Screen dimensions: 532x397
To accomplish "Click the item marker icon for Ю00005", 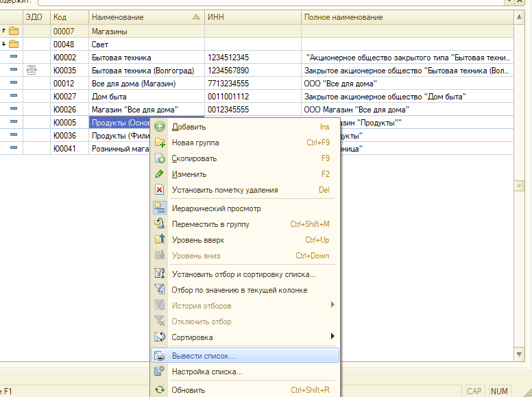I will tap(14, 121).
